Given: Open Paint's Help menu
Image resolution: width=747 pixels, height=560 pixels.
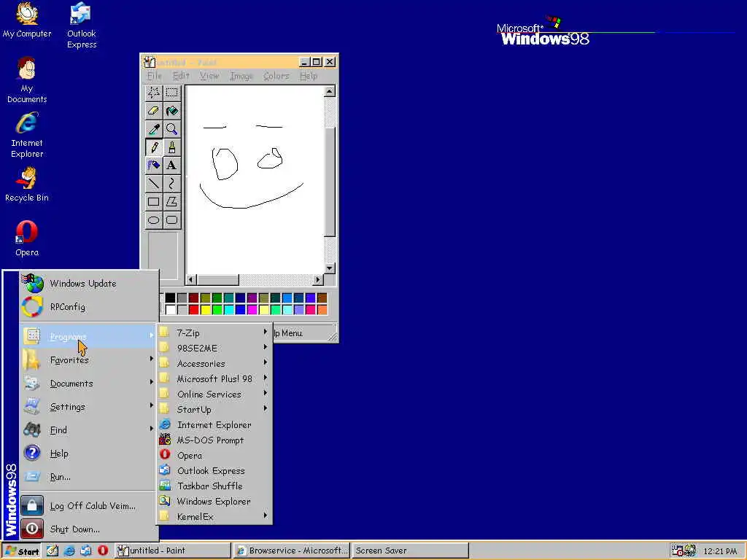Looking at the screenshot, I should pyautogui.click(x=309, y=76).
